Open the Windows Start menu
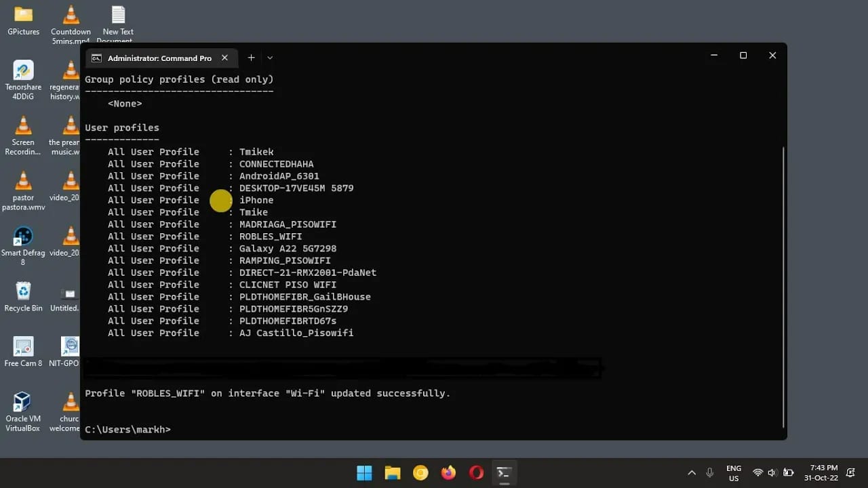Viewport: 868px width, 488px height. click(x=364, y=472)
